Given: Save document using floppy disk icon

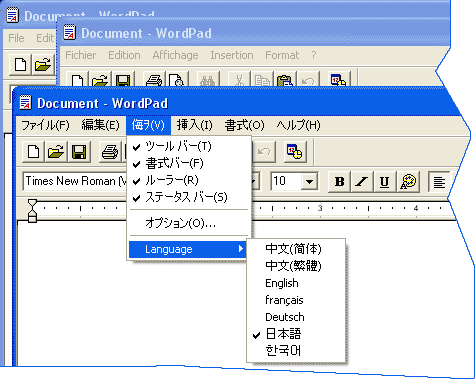Looking at the screenshot, I should pos(79,152).
